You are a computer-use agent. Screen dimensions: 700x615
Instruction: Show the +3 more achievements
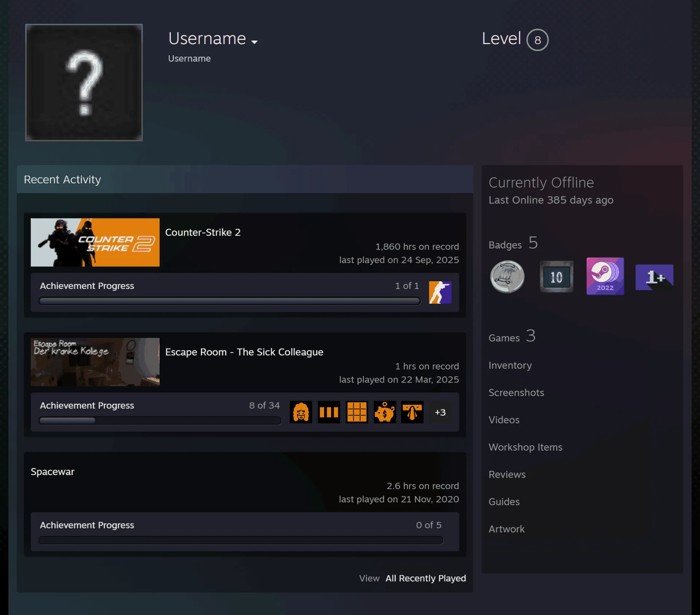[440, 412]
